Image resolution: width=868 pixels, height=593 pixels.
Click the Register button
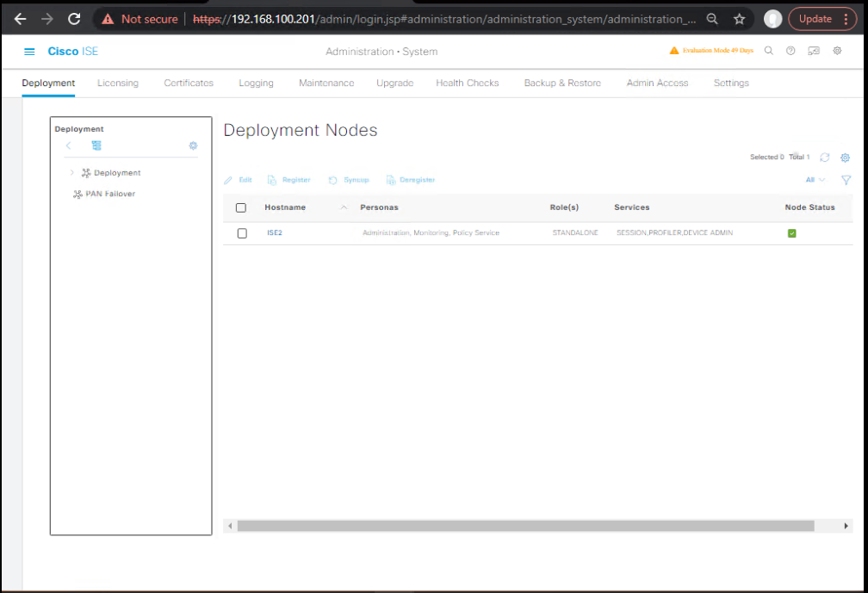click(289, 180)
